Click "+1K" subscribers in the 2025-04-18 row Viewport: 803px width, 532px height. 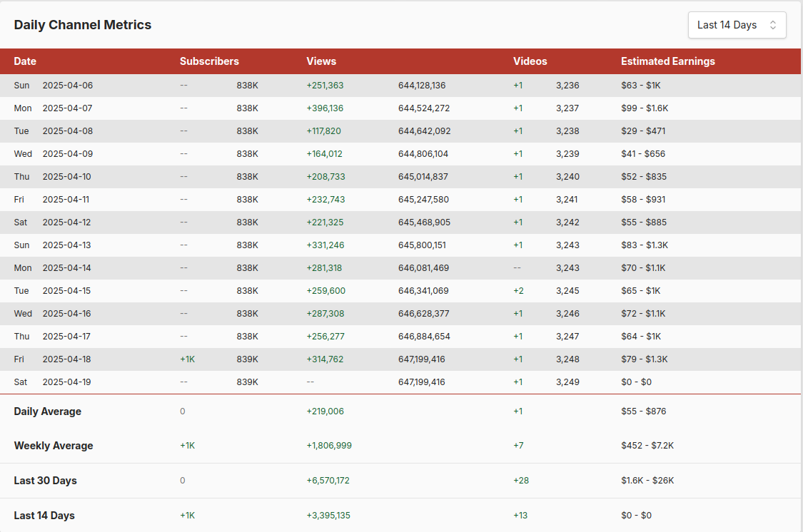click(188, 359)
